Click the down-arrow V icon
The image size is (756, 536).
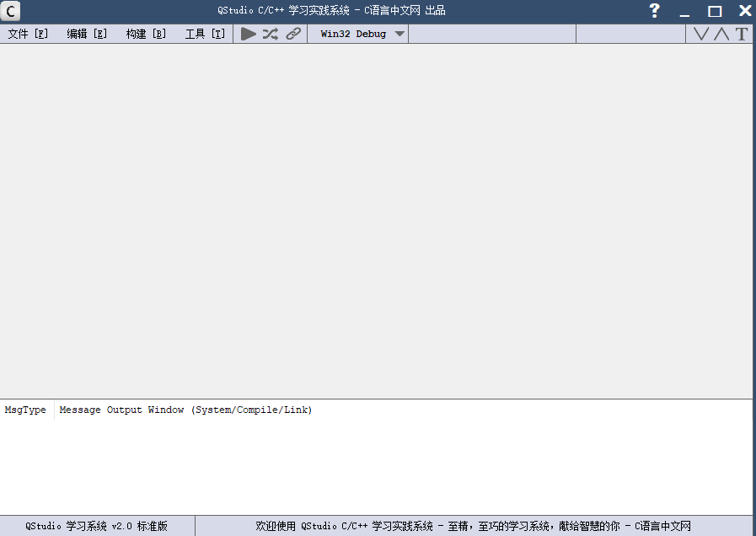701,34
